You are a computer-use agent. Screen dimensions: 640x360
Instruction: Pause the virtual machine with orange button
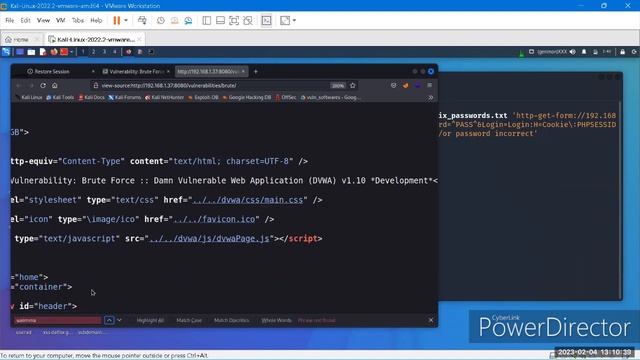point(117,20)
